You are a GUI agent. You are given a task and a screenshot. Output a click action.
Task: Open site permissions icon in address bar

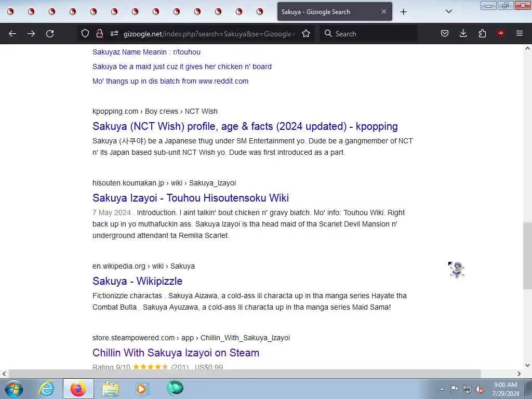tap(114, 33)
